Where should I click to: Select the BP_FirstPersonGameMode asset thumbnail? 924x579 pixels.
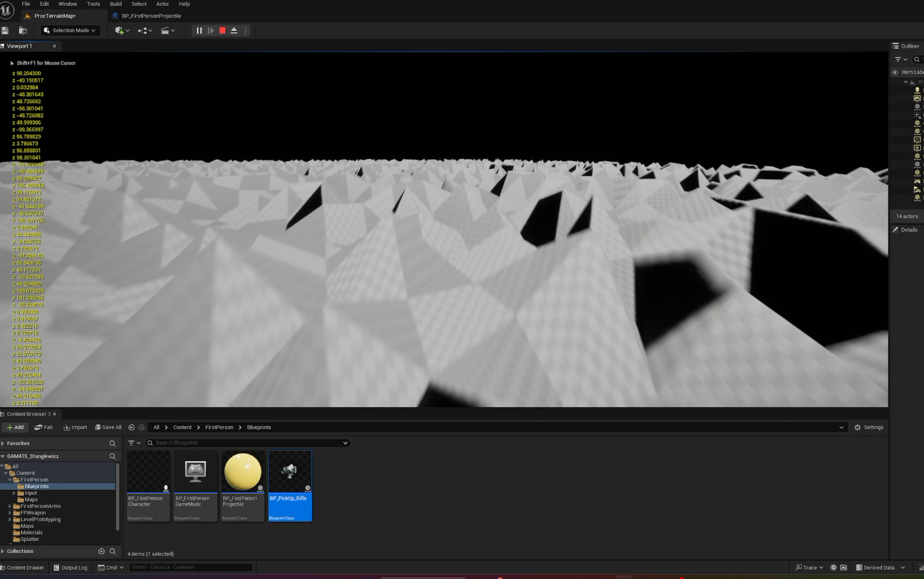coord(195,472)
